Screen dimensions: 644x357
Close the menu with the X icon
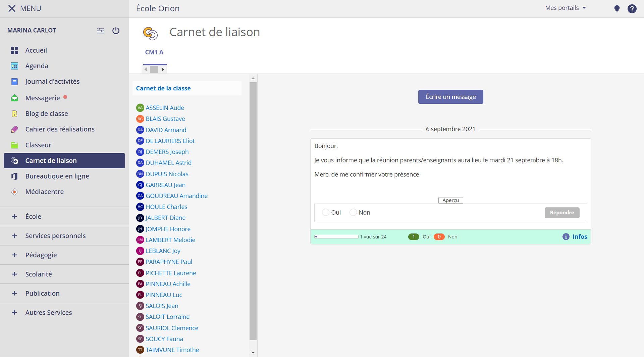pyautogui.click(x=12, y=8)
